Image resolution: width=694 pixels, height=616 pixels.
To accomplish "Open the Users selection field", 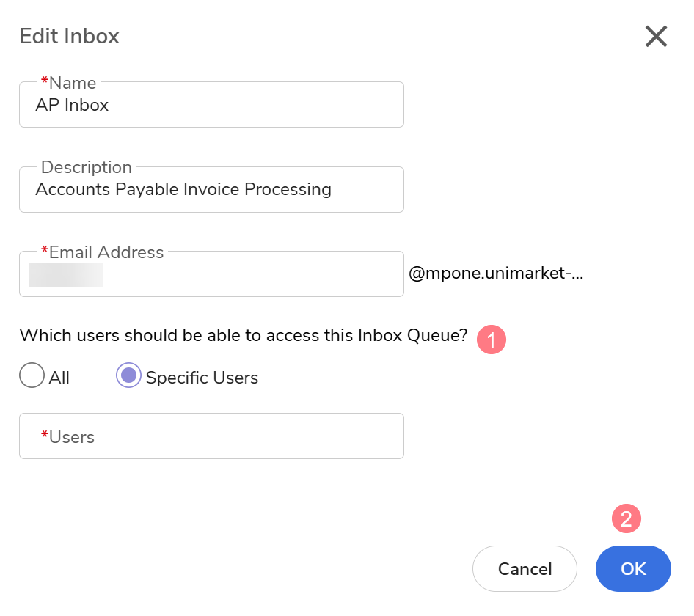I will pyautogui.click(x=211, y=437).
